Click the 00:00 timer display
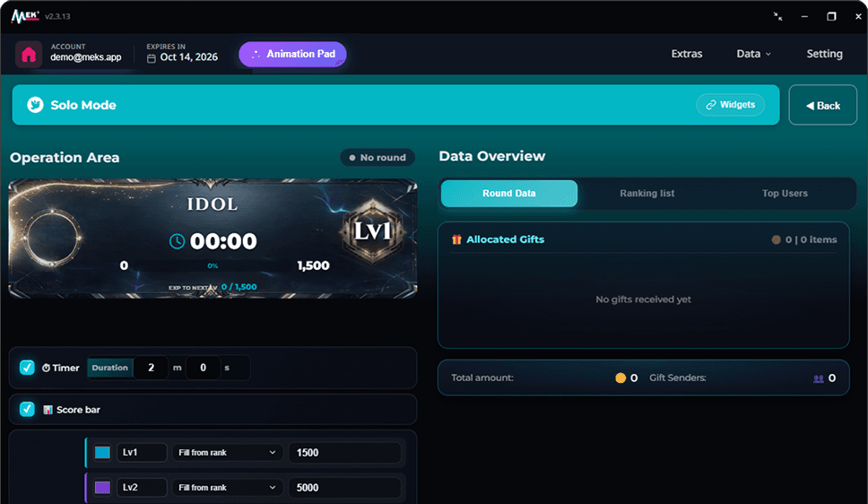 pos(223,241)
